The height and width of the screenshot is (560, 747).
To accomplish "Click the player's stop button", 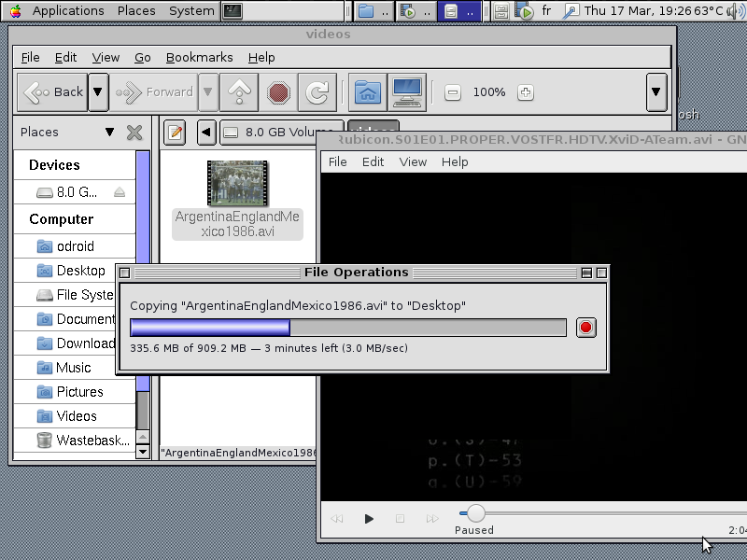I will pyautogui.click(x=401, y=519).
